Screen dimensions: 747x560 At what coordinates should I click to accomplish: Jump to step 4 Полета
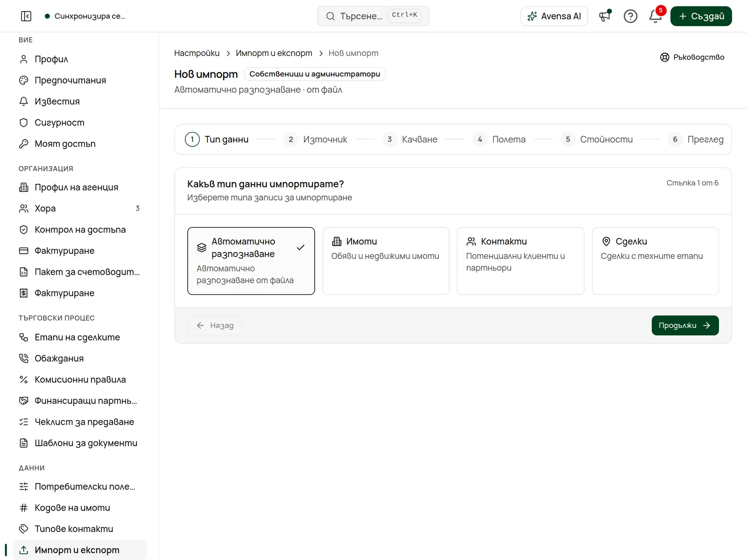pos(499,140)
